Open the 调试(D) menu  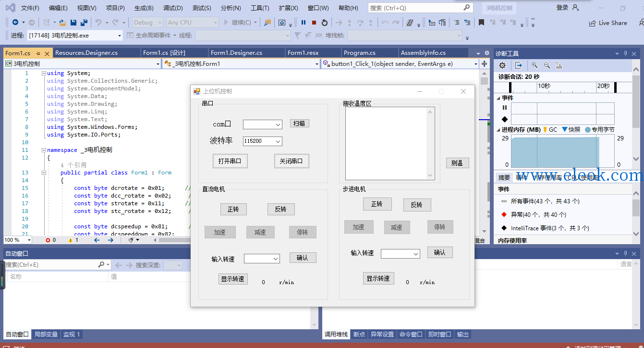173,8
